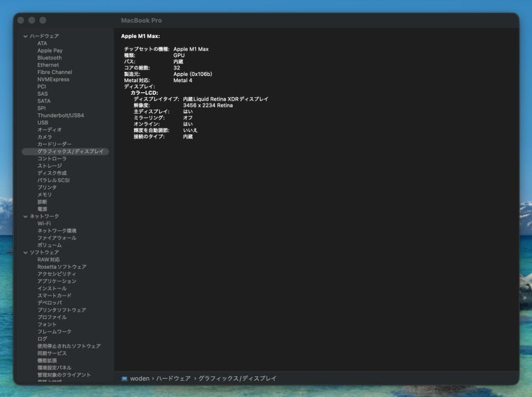Click グラフィックス/ディスプレイ in the path bar
532x397 pixels.
click(237, 379)
